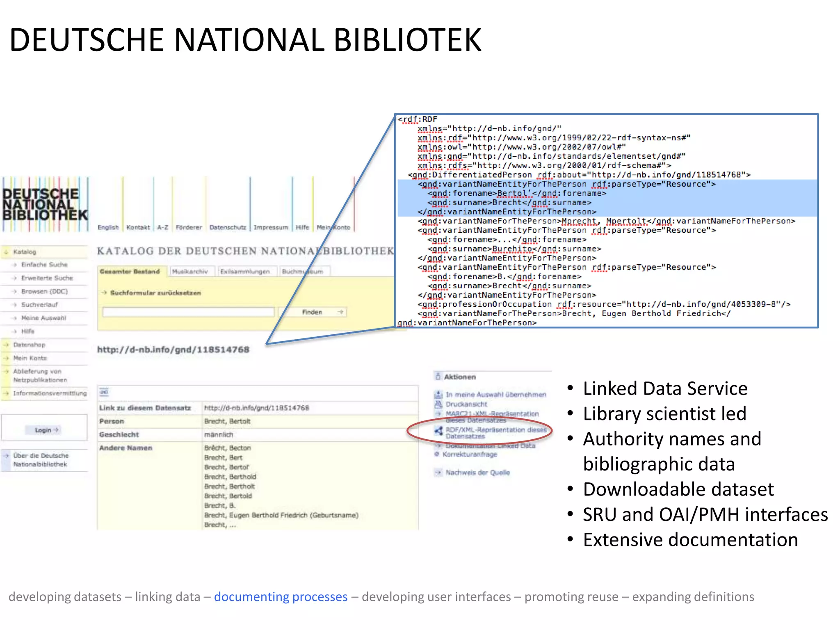Click the 'Andere Namen' label
Screen dimensions: 840x630
126,448
